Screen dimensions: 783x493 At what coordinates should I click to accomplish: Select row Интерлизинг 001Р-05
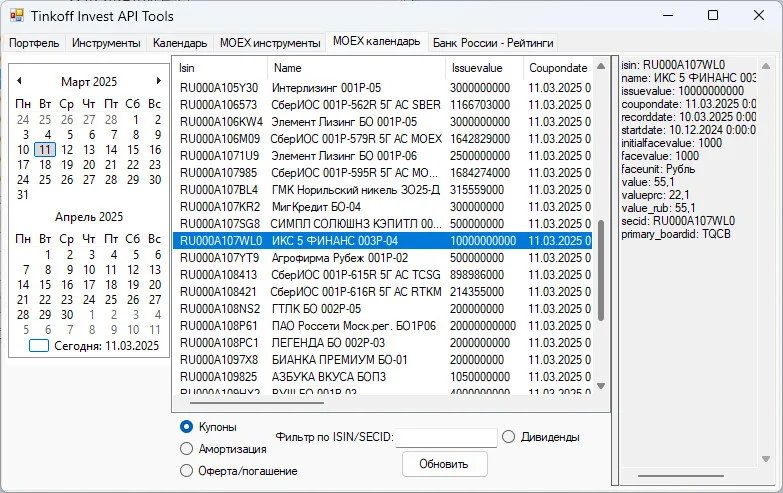point(383,88)
